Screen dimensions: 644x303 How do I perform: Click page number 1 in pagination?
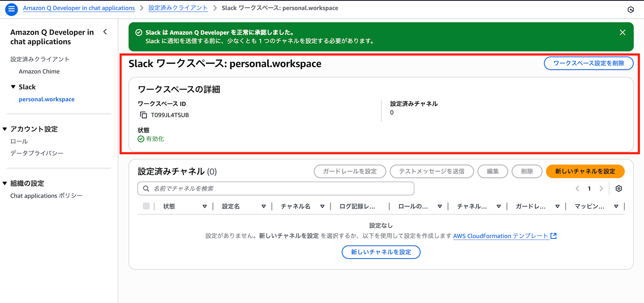pos(589,189)
